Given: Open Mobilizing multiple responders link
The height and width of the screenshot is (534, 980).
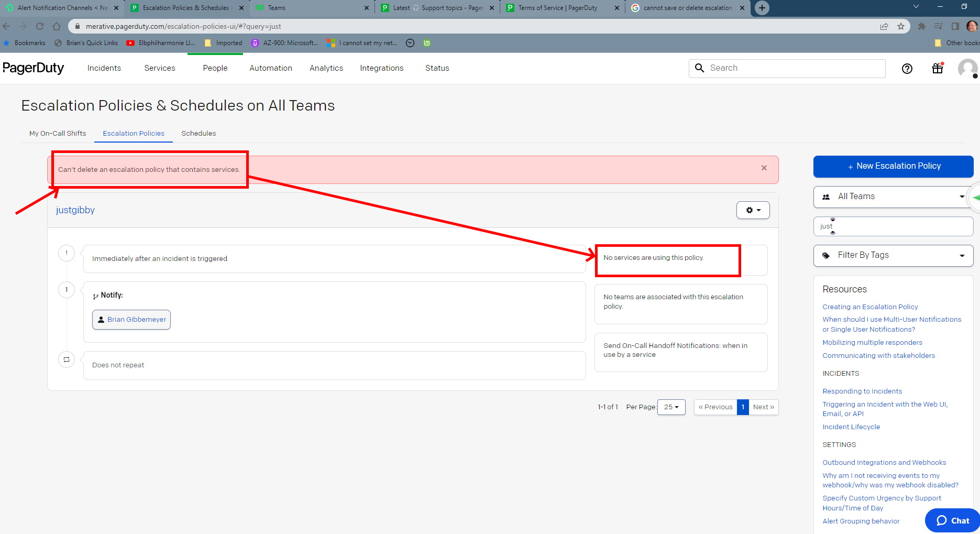Looking at the screenshot, I should click(x=872, y=343).
